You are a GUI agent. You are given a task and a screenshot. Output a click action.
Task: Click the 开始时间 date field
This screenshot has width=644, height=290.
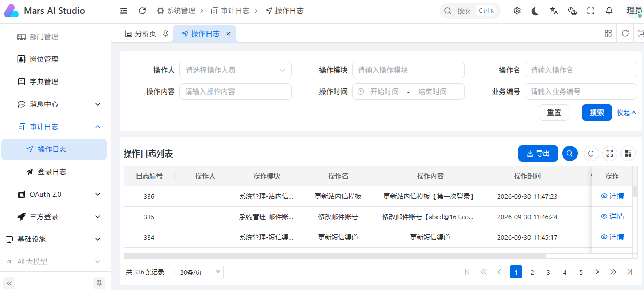[x=384, y=92]
